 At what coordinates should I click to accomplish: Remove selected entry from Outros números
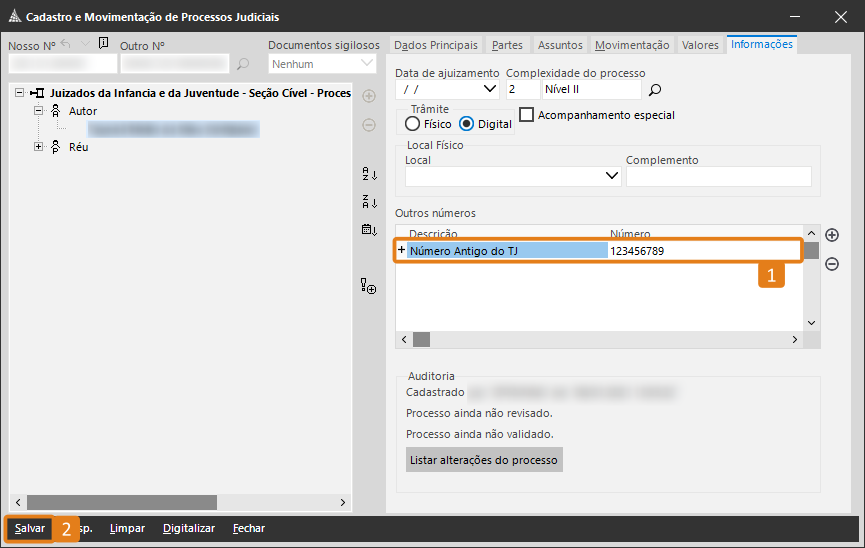coord(831,264)
